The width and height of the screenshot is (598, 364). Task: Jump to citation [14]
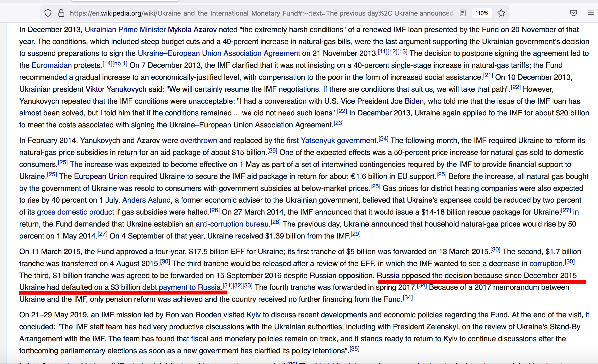click(x=107, y=63)
